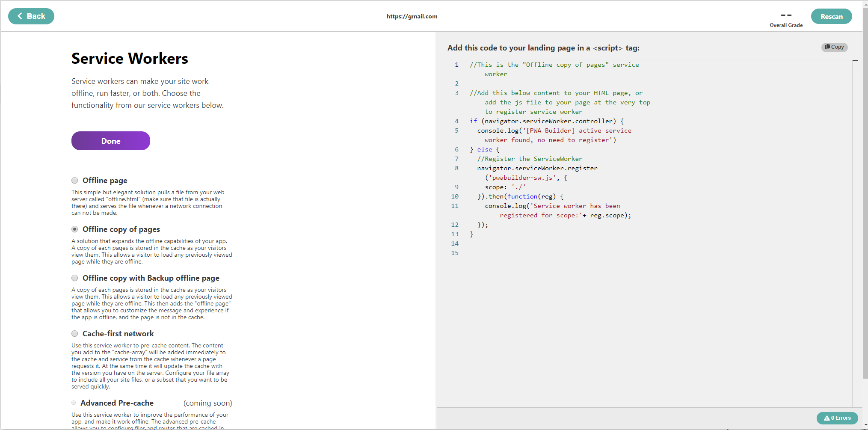This screenshot has width=868, height=430.
Task: Copy the service worker code snippet
Action: coord(834,47)
